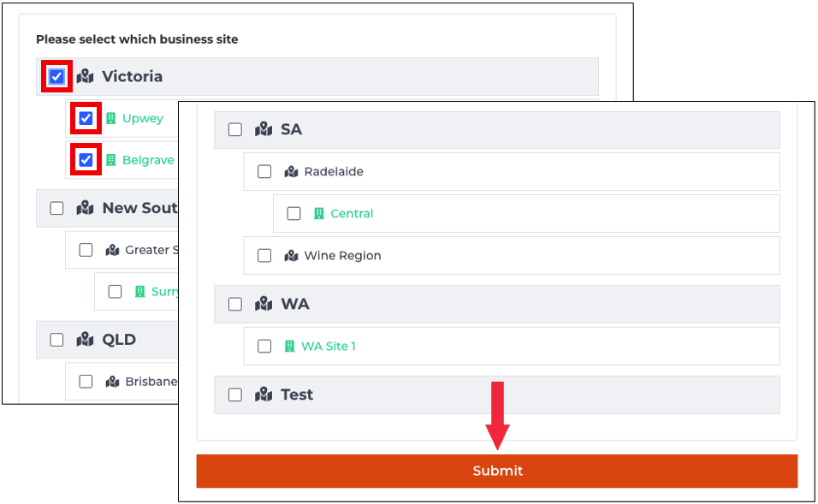The width and height of the screenshot is (818, 504).
Task: Click the building icon next to Central
Action: pyautogui.click(x=319, y=214)
